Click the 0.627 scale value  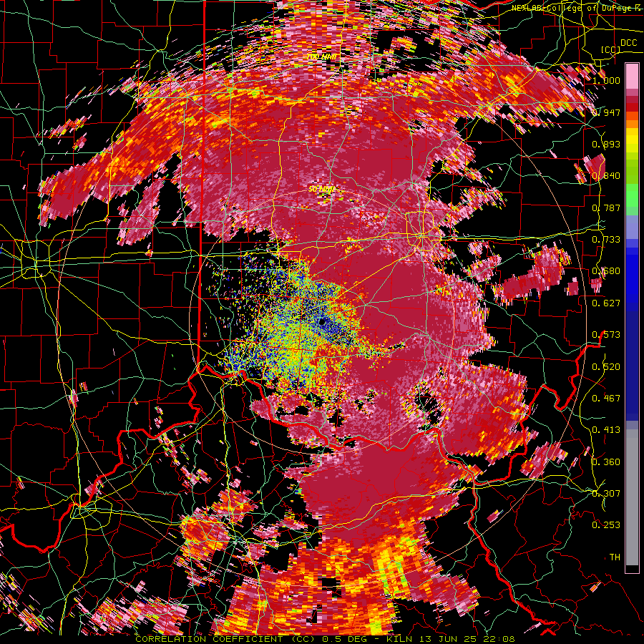click(606, 303)
